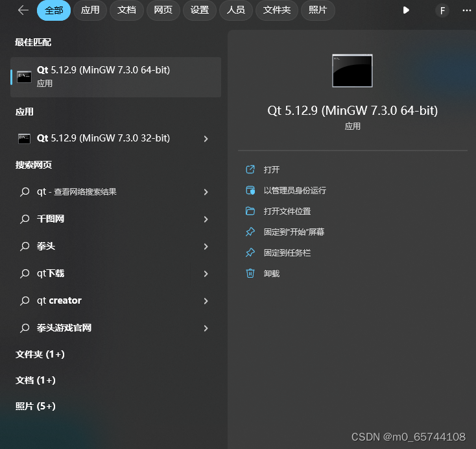476x449 pixels.
Task: Switch to the 设置 filter tab
Action: click(x=200, y=10)
